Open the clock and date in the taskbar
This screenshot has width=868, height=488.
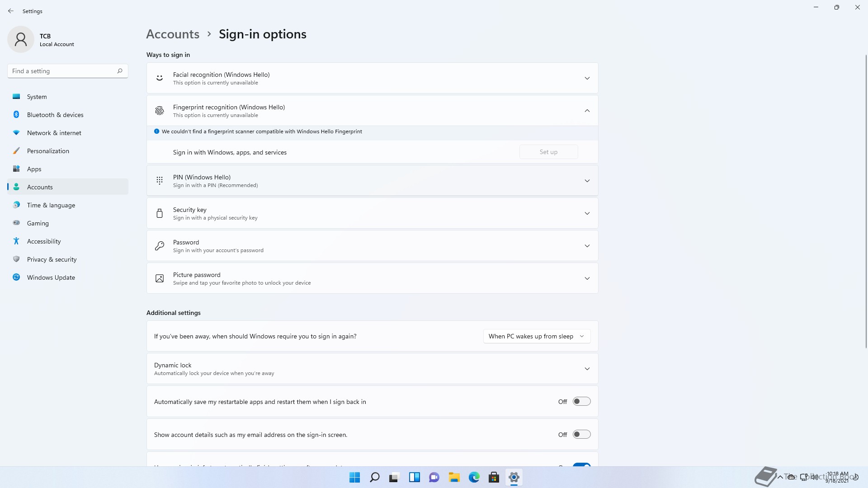(837, 477)
